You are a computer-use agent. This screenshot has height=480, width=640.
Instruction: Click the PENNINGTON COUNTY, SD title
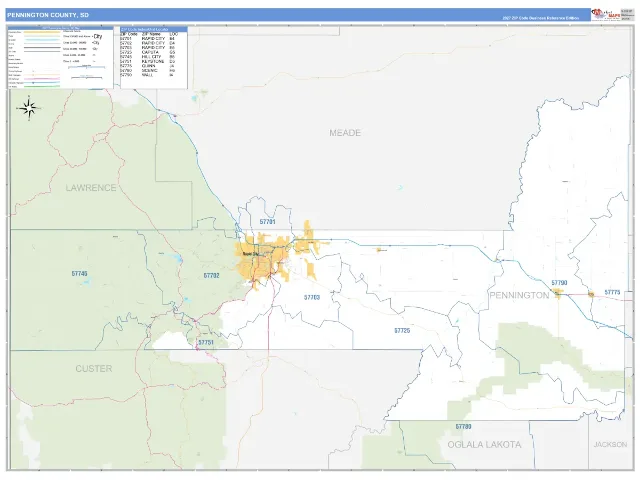[x=48, y=15]
